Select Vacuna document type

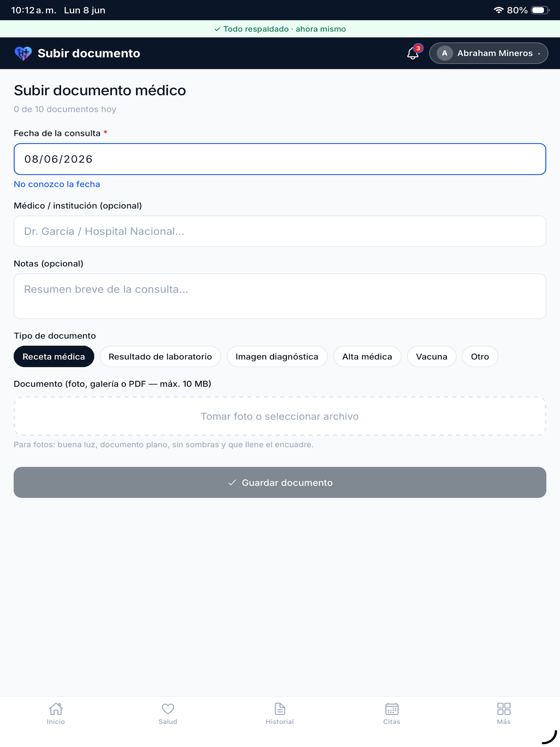click(x=432, y=357)
